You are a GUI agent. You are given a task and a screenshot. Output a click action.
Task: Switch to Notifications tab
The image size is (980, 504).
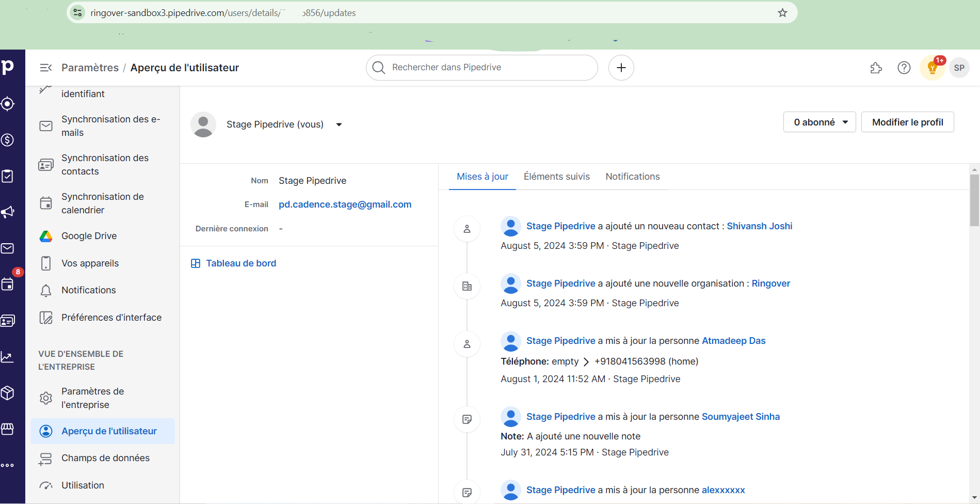coord(633,177)
